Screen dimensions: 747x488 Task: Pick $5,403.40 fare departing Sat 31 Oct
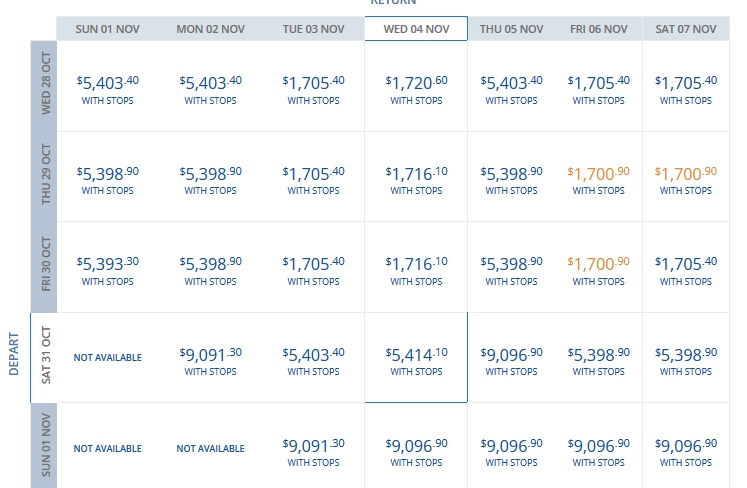(x=313, y=359)
